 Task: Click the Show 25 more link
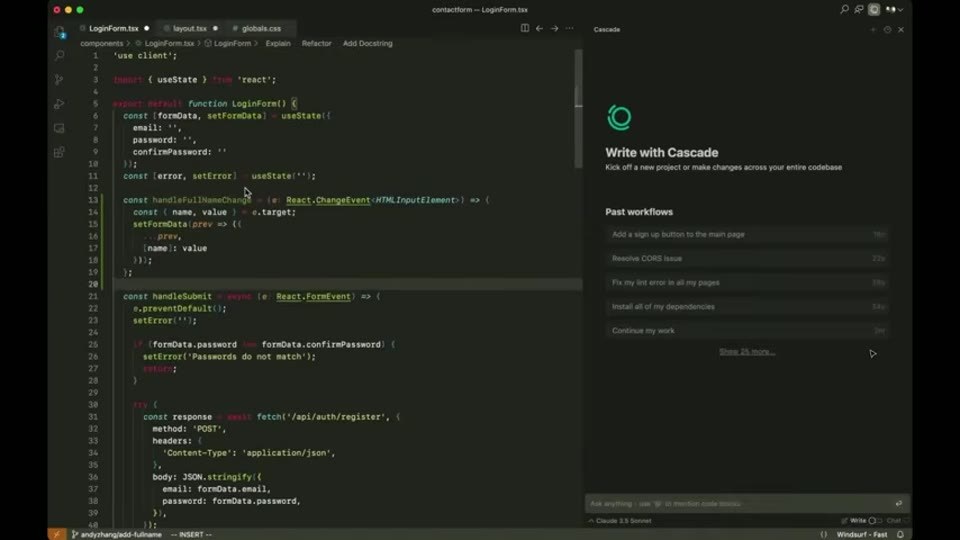747,351
